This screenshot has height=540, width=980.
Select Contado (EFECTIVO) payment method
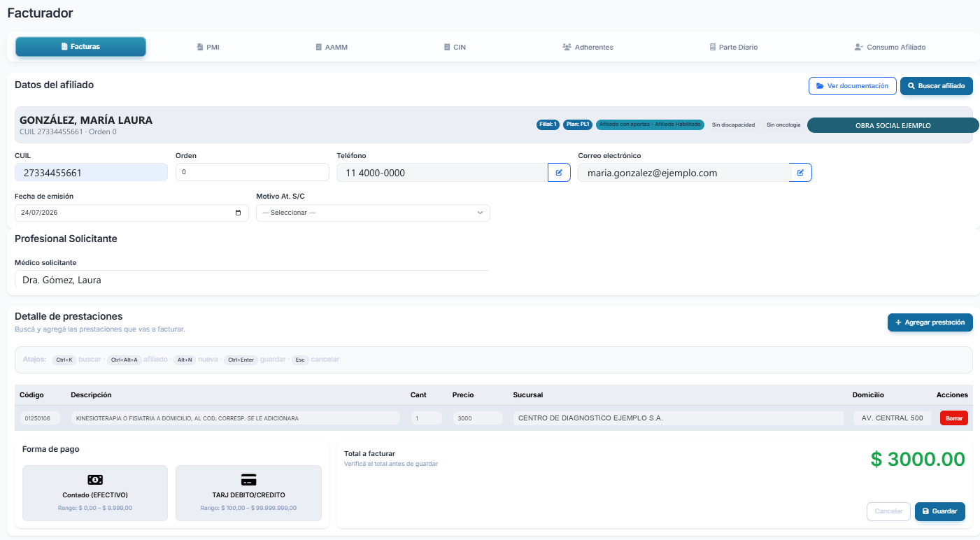(95, 493)
